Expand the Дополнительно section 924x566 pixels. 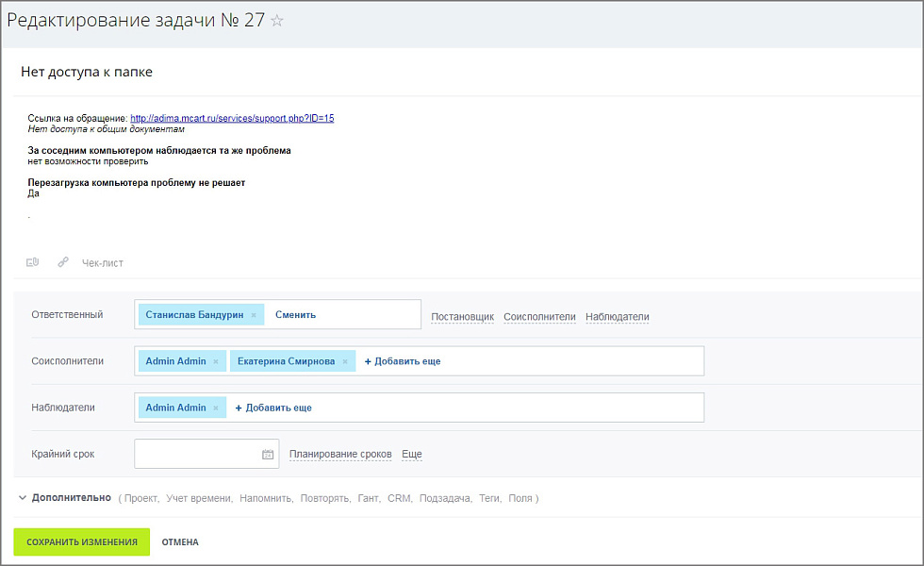[x=71, y=498]
